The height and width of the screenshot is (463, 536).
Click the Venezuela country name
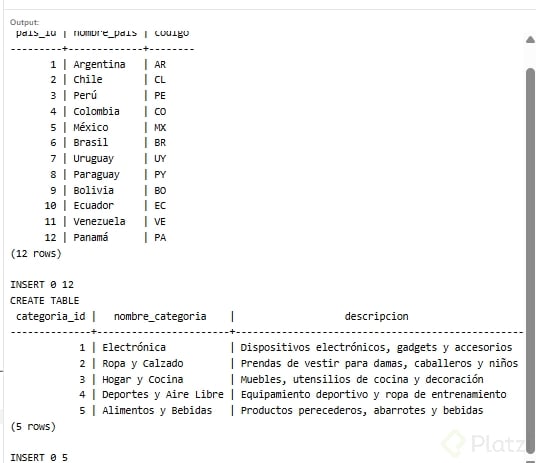point(99,221)
